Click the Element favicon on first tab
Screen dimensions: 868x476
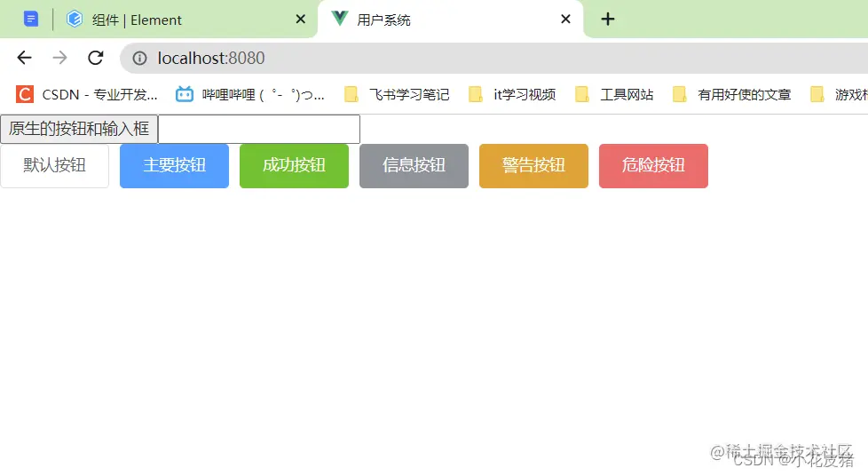75,20
